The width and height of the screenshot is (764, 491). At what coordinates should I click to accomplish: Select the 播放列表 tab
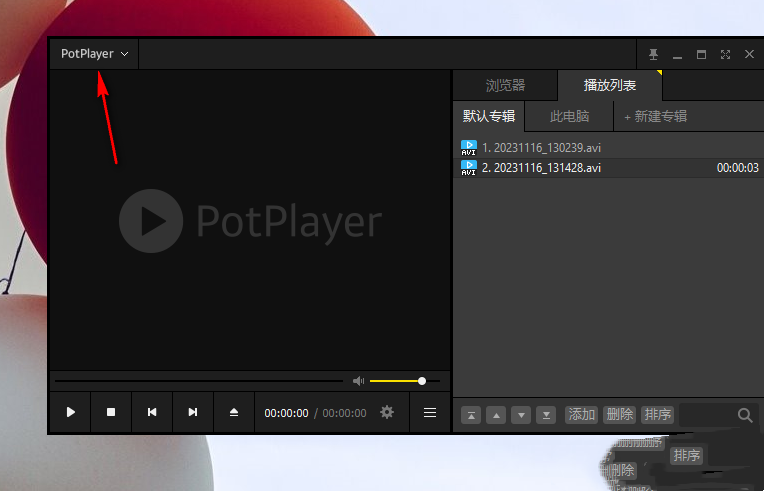610,85
